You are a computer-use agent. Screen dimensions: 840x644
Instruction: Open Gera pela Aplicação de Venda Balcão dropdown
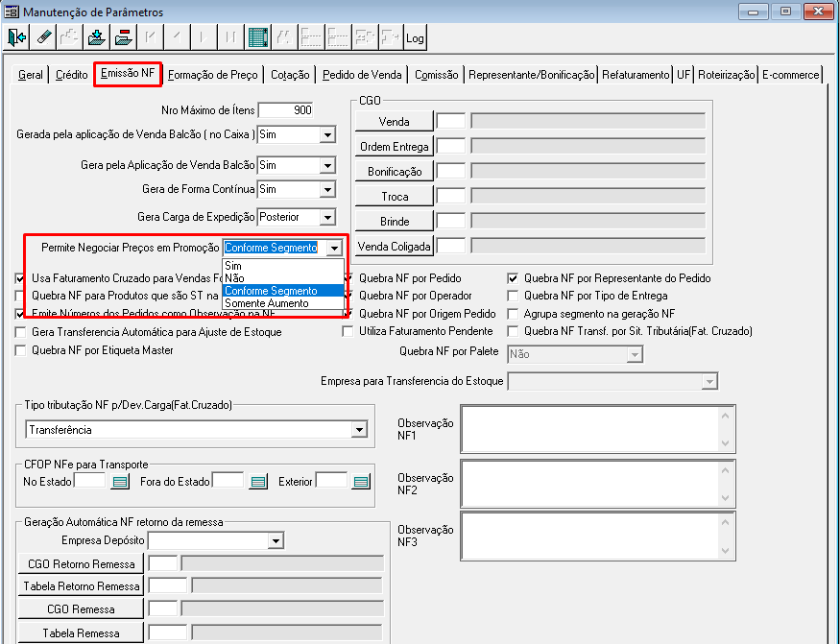coord(328,165)
